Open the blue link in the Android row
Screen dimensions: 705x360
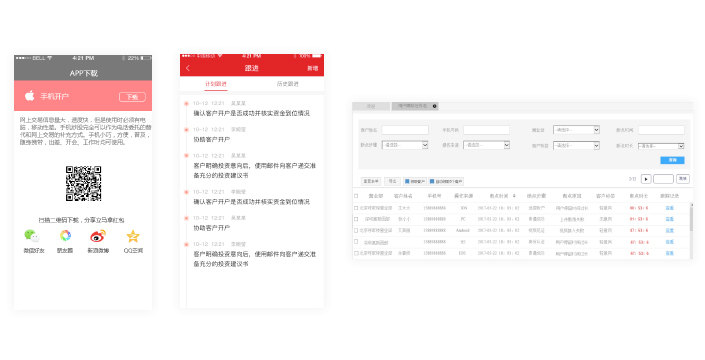click(x=669, y=231)
